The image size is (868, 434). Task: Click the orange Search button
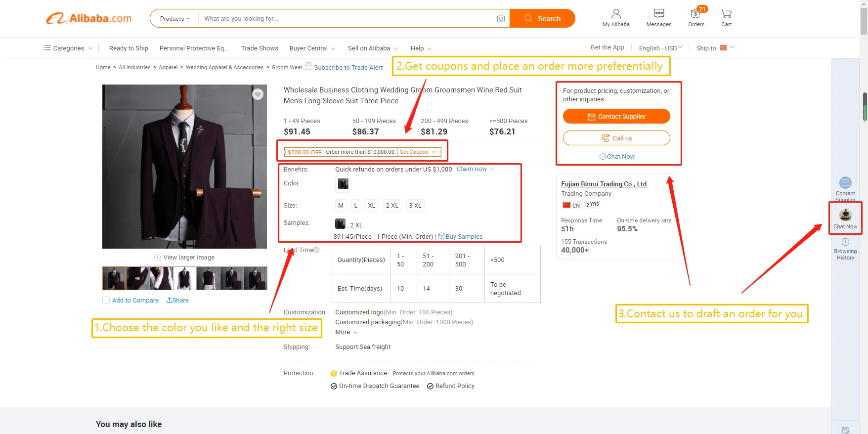pos(542,18)
